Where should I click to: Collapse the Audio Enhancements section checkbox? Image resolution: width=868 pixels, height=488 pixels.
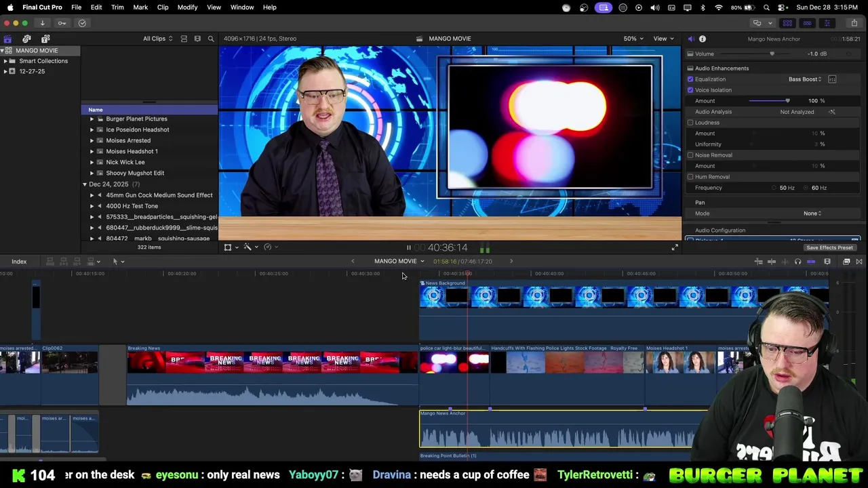[x=690, y=68]
